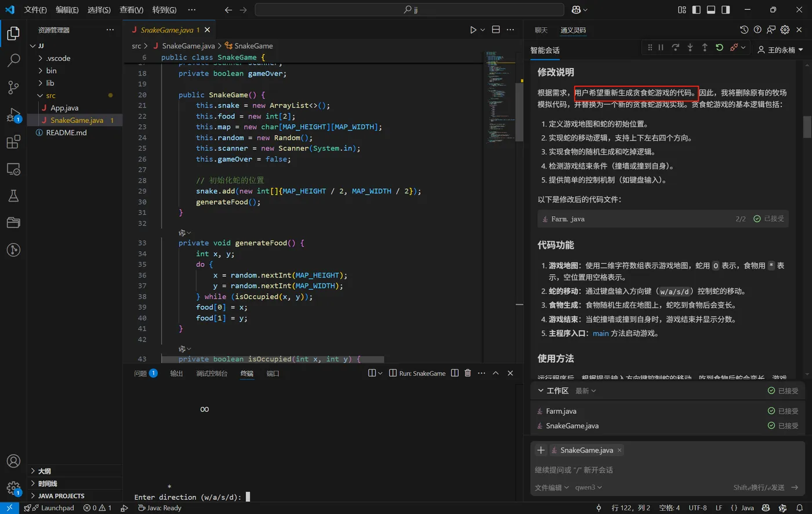Screen dimensions: 812x514
Task: Click the Run Java play button
Action: click(x=473, y=30)
